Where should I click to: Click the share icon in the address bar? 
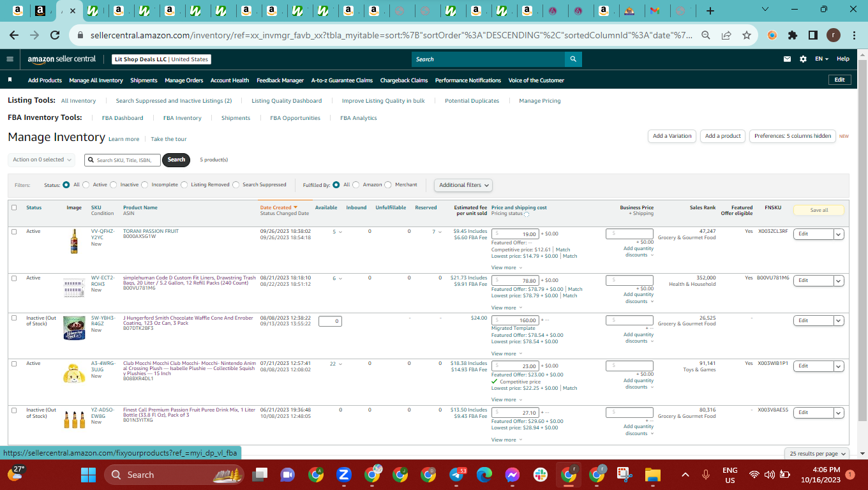(726, 36)
